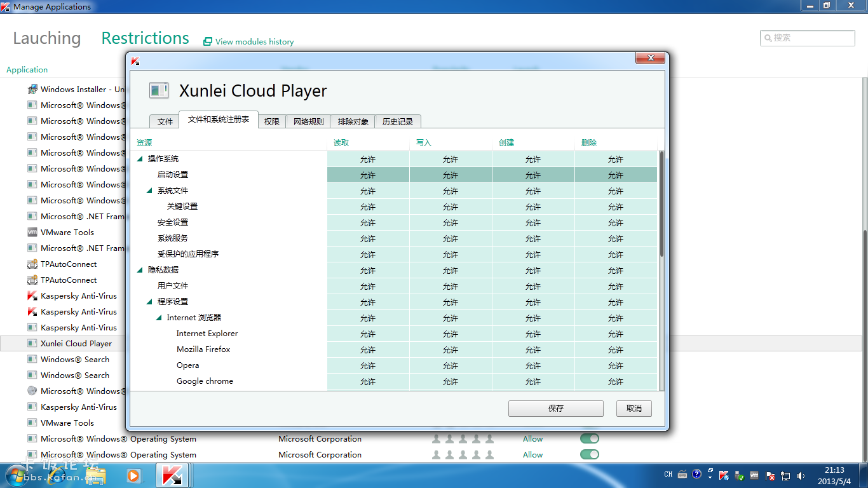Open the media player taskbar icon
This screenshot has width=868, height=488.
[x=133, y=475]
